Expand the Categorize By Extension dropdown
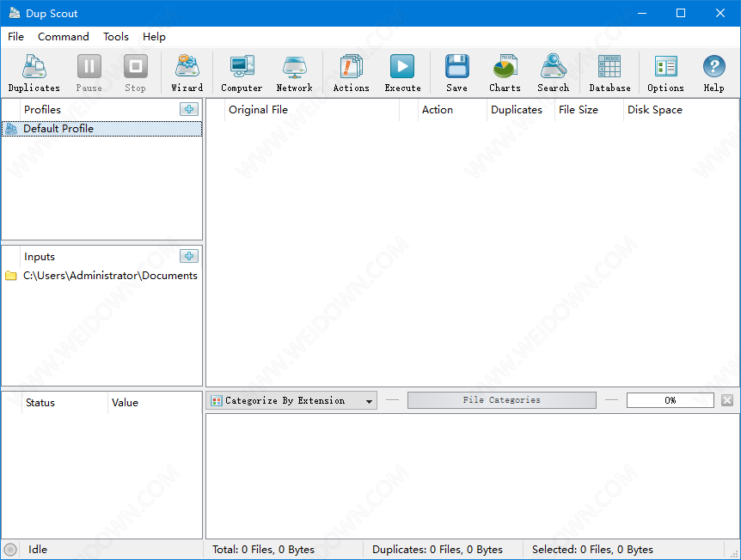Screen dimensions: 741x560 (x=291, y=400)
